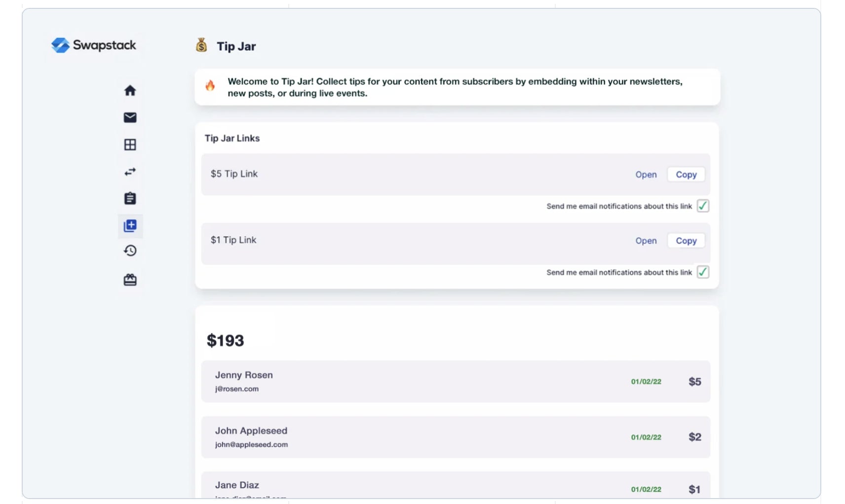This screenshot has height=504, width=845.
Task: Open the $1 Tip Link
Action: point(646,241)
